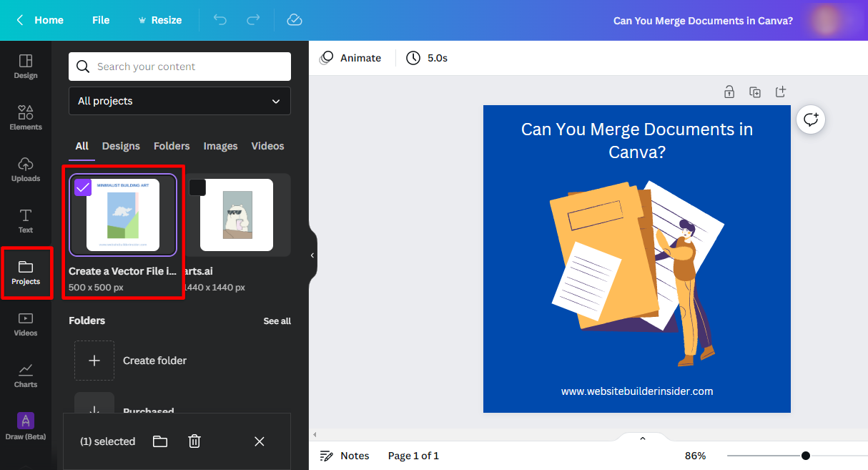This screenshot has width=868, height=470.
Task: Lock the page with padlock icon
Action: point(729,92)
